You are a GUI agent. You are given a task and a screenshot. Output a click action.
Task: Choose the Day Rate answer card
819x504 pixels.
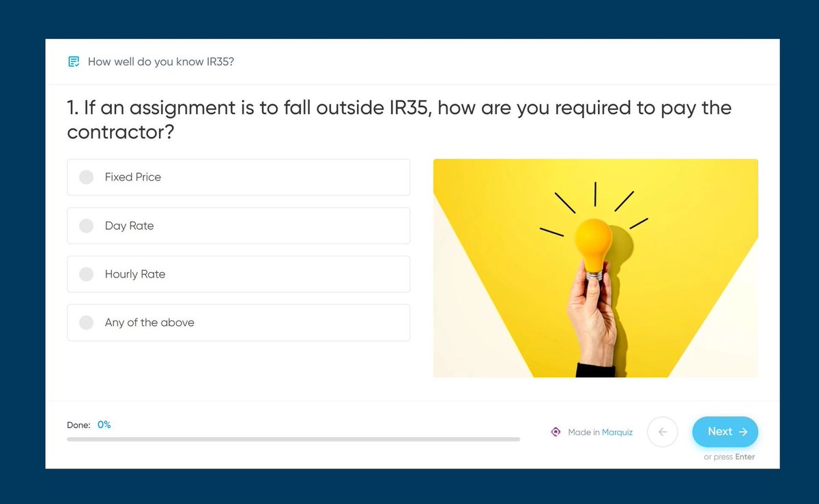click(238, 225)
